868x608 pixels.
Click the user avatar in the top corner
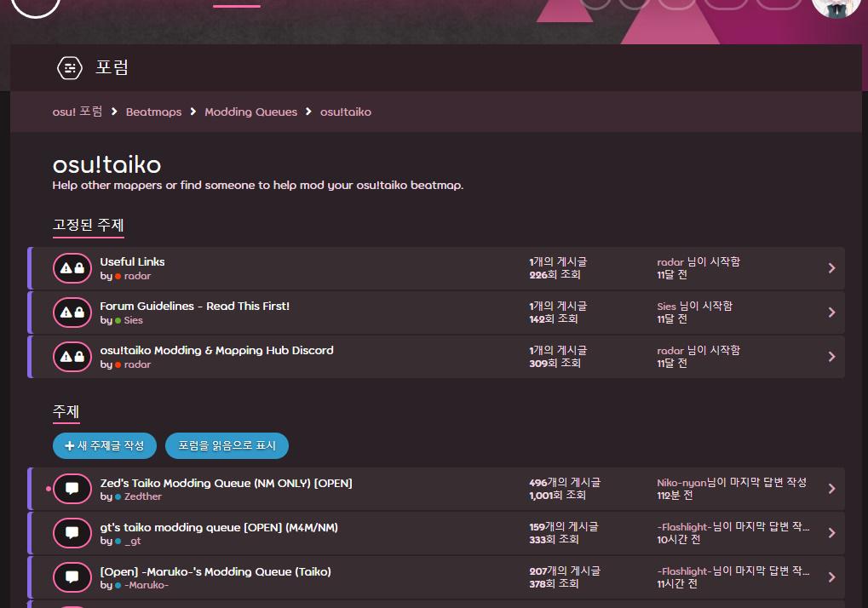836,5
